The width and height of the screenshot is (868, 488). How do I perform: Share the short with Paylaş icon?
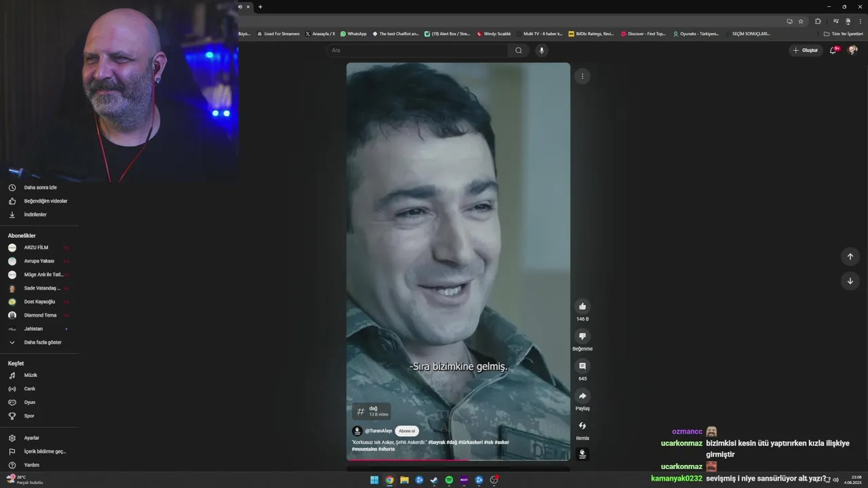tap(582, 396)
